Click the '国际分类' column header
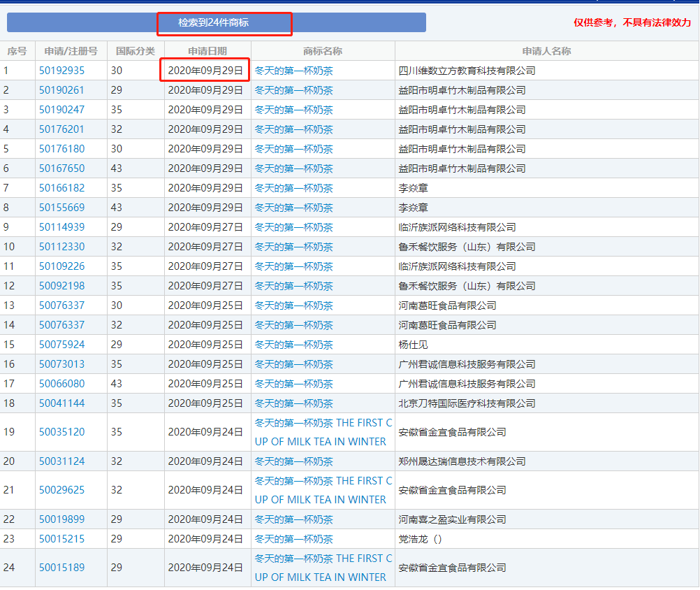The height and width of the screenshot is (590, 700). coord(136,51)
